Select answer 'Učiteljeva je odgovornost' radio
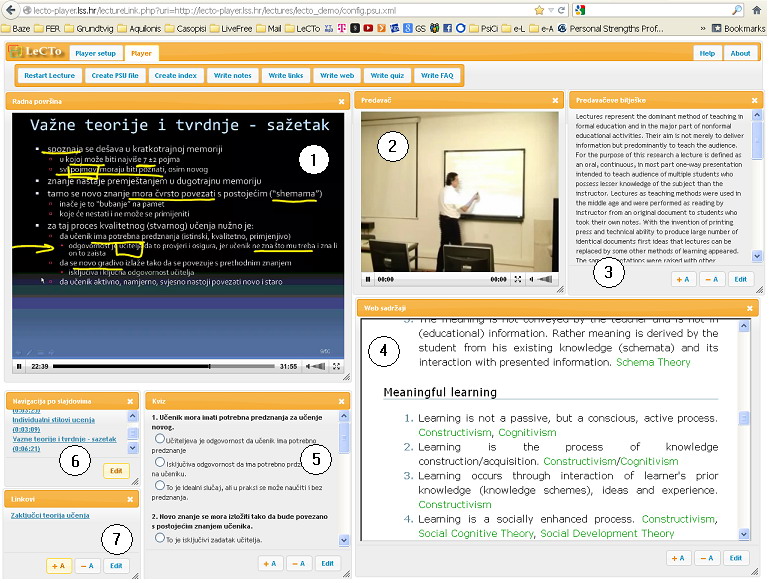The width and height of the screenshot is (771, 583). pyautogui.click(x=160, y=438)
